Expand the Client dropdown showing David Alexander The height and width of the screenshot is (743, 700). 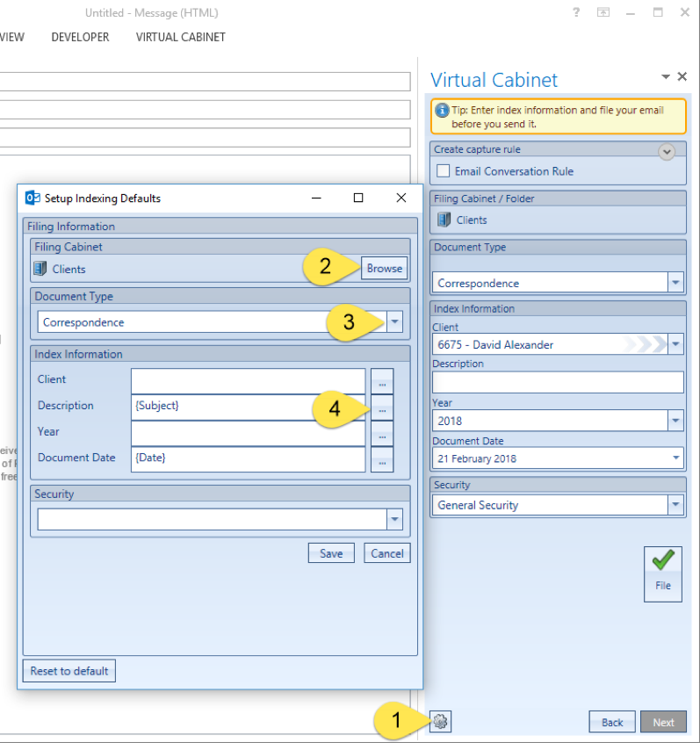point(675,344)
